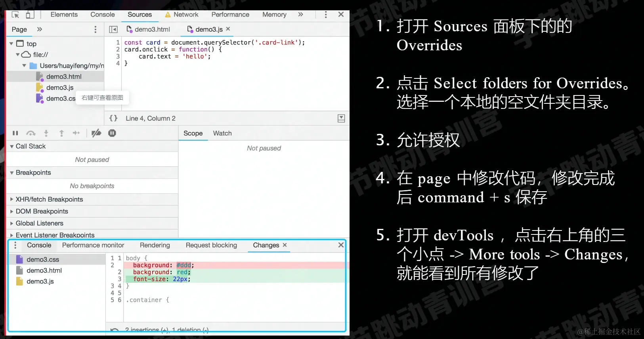Switch to demo3.js editor tab
This screenshot has height=339, width=644.
pyautogui.click(x=205, y=29)
